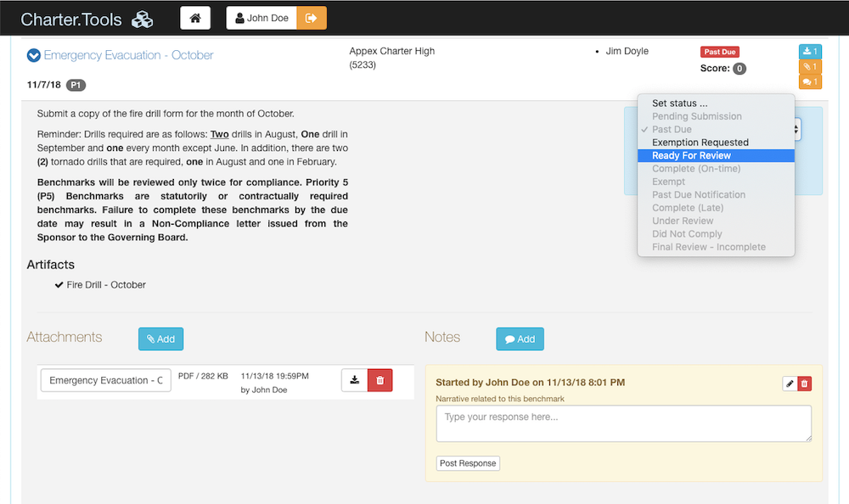Download the Emergency Evacuation PDF attachment
Viewport: 849px width, 504px height.
pos(355,380)
